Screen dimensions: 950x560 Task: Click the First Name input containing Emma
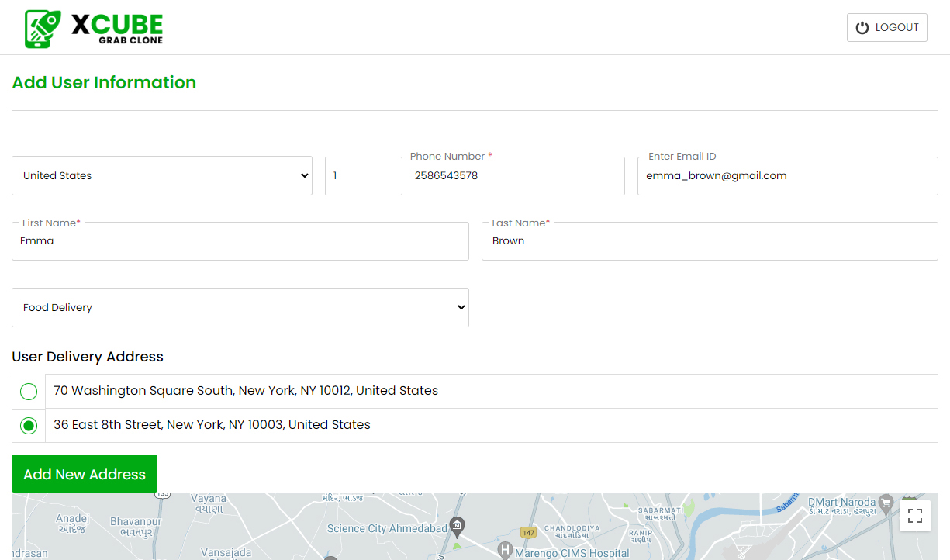click(x=240, y=241)
